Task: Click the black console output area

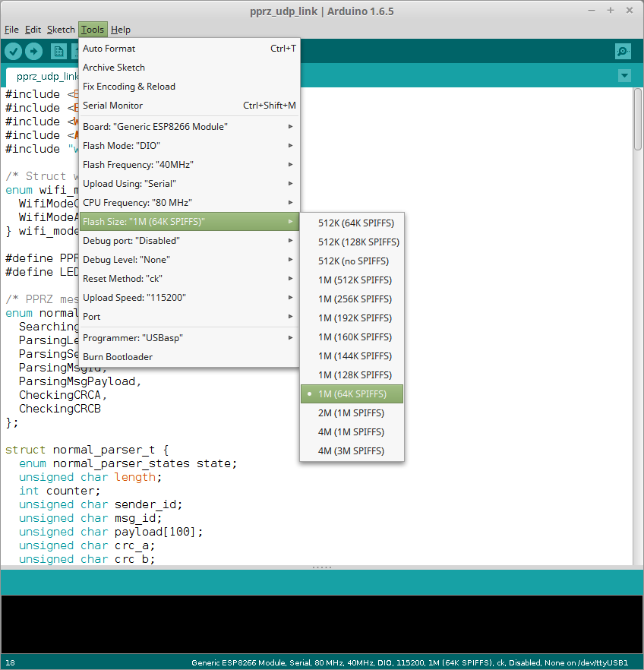Action: (x=322, y=624)
